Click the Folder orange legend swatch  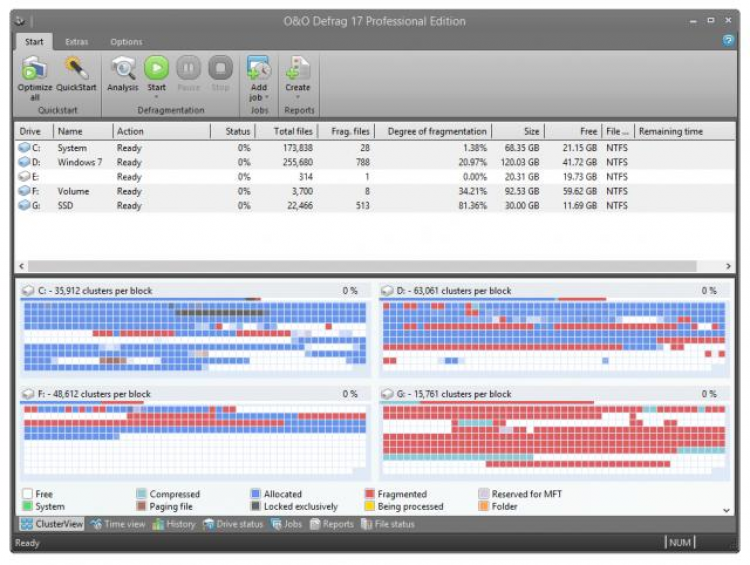(484, 506)
